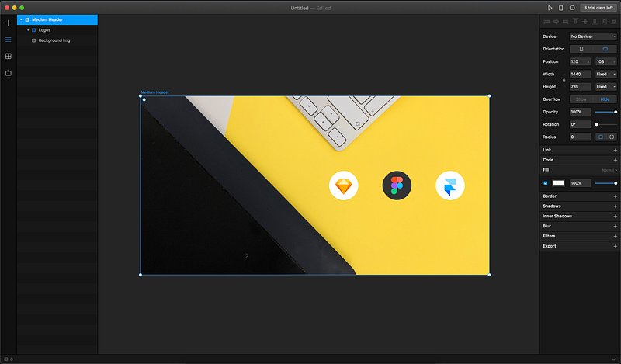Click the image icon beside Background img
621x364 pixels.
coord(33,40)
